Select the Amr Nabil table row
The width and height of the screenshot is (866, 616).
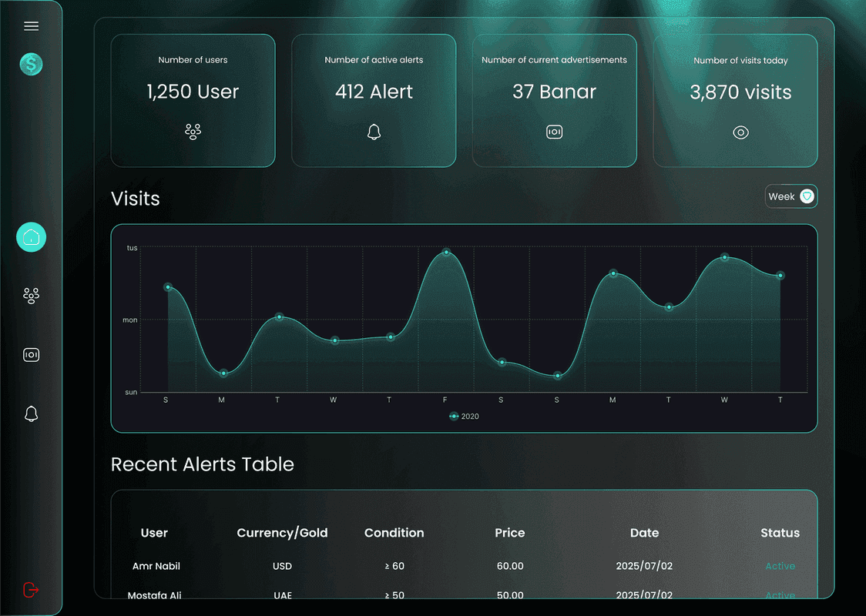click(156, 566)
